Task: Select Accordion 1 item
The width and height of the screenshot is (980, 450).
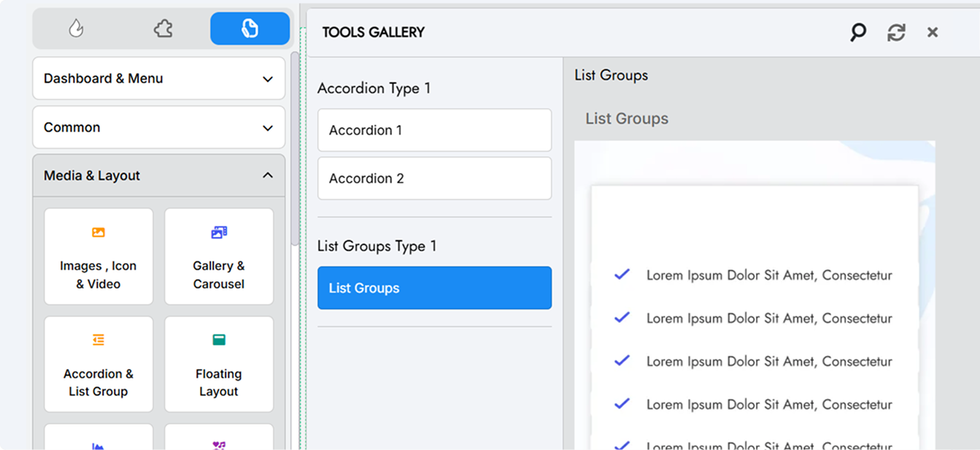Action: (x=435, y=130)
